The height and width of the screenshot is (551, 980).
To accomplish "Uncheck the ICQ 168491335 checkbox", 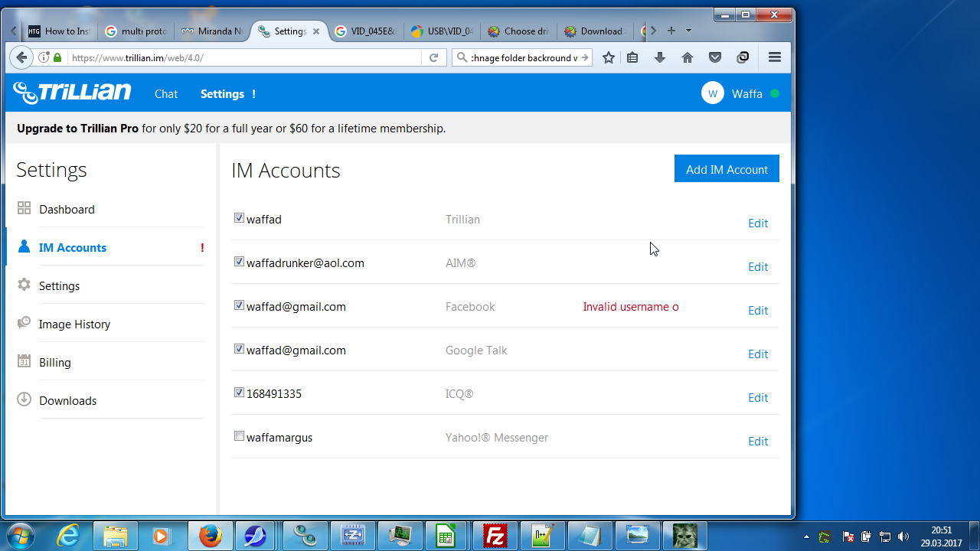I will (x=239, y=393).
